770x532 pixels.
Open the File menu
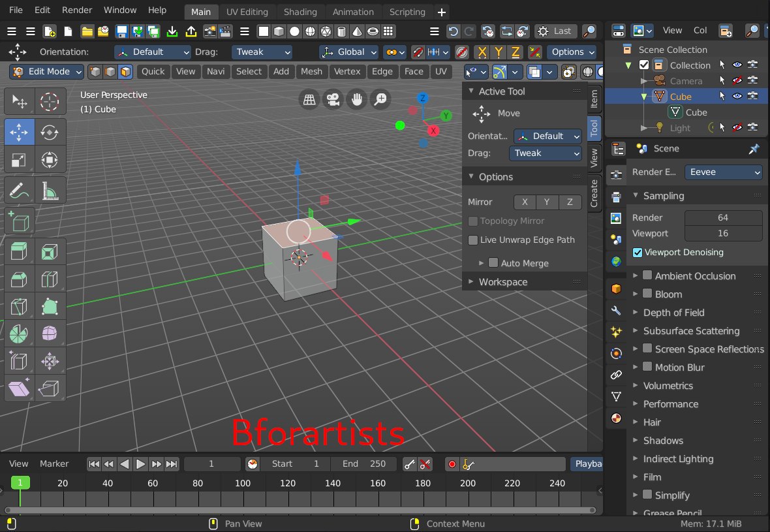pyautogui.click(x=16, y=10)
